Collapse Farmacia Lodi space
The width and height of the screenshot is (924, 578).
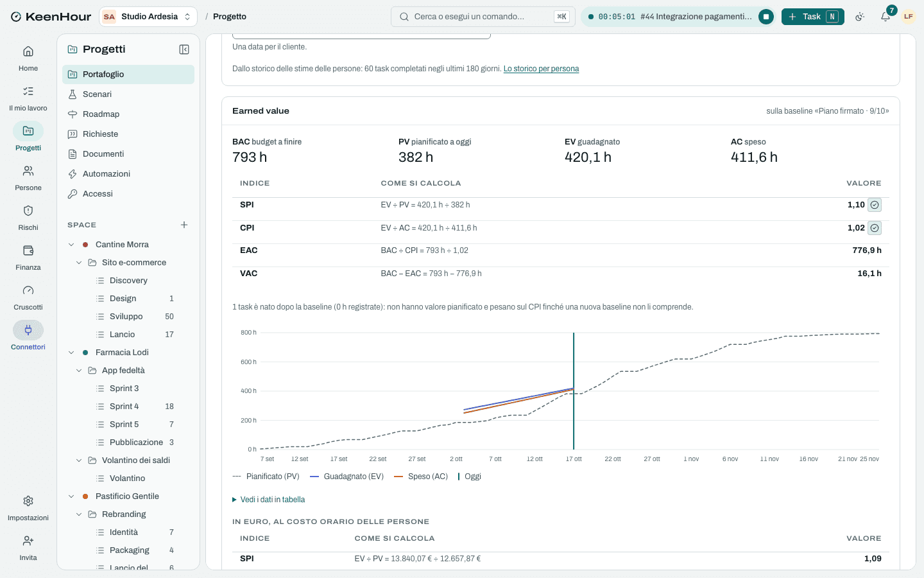click(71, 353)
